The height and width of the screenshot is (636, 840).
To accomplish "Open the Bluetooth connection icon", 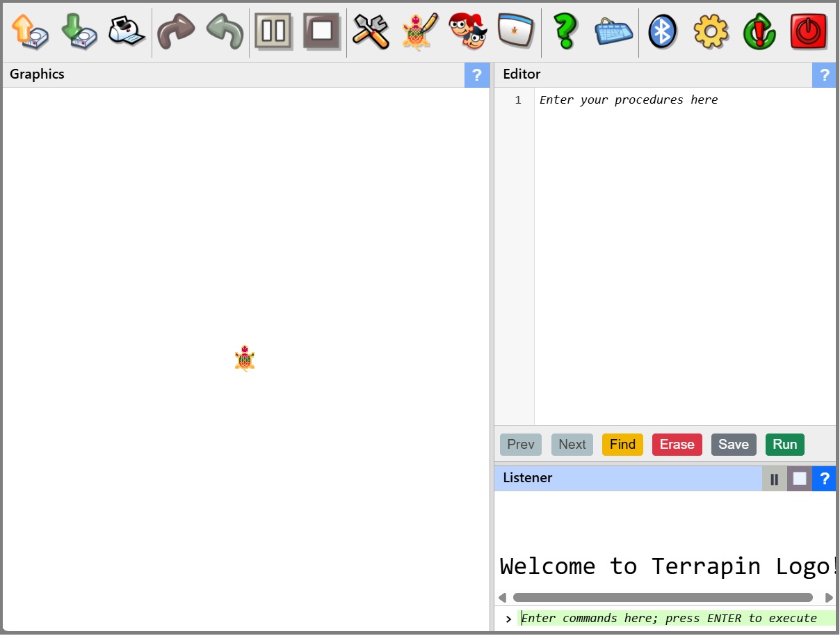I will (x=662, y=31).
